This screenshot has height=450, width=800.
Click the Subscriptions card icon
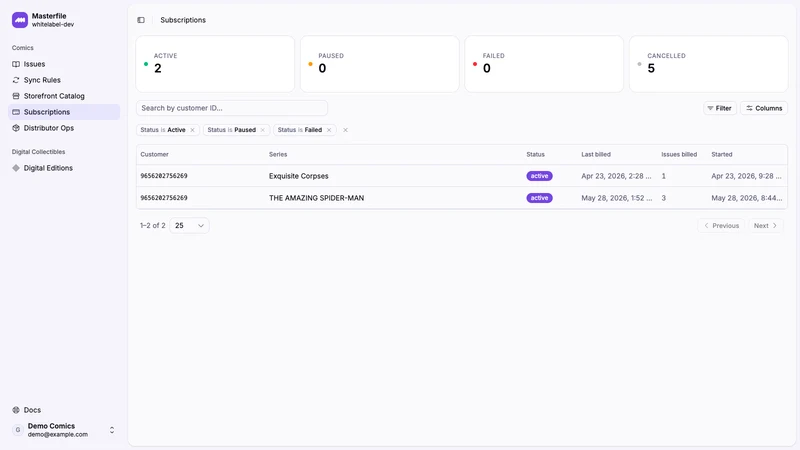[x=16, y=112]
